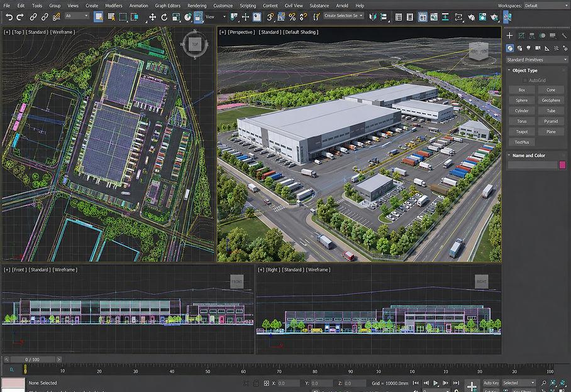This screenshot has width=571, height=392.
Task: Open the Hierarchy panel tab icon
Action: point(532,35)
